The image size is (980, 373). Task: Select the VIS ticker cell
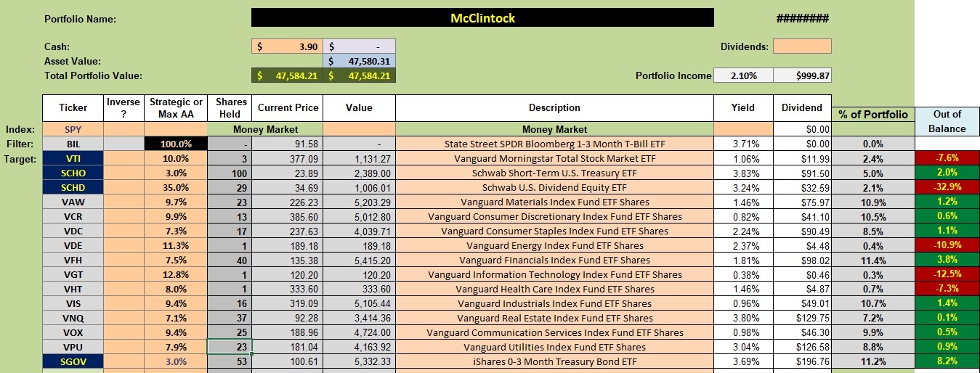point(73,303)
